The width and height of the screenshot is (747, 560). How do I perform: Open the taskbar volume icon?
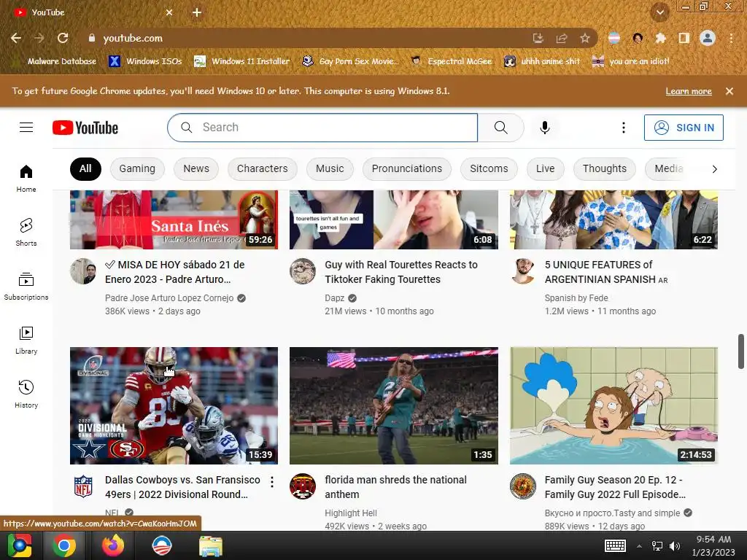click(675, 546)
